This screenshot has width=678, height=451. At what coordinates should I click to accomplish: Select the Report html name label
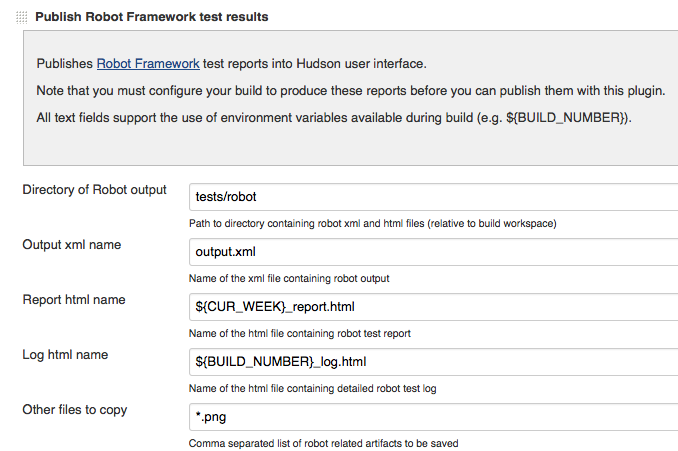(74, 299)
